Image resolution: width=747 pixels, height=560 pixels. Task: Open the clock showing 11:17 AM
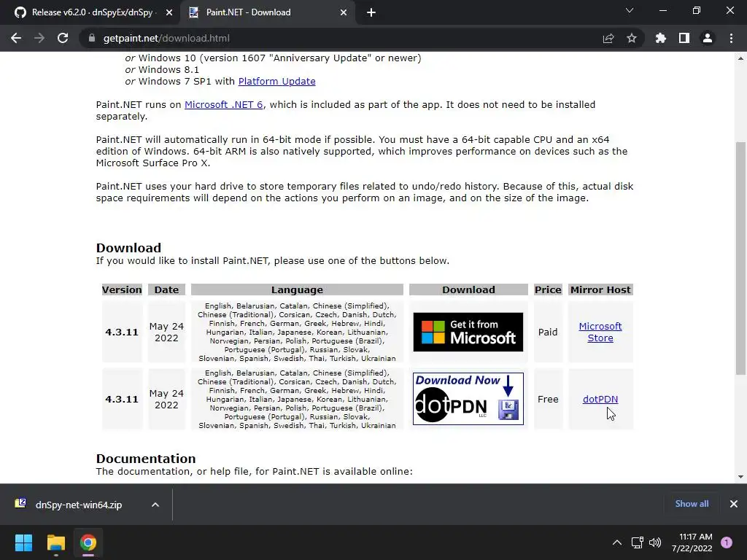[x=692, y=542]
